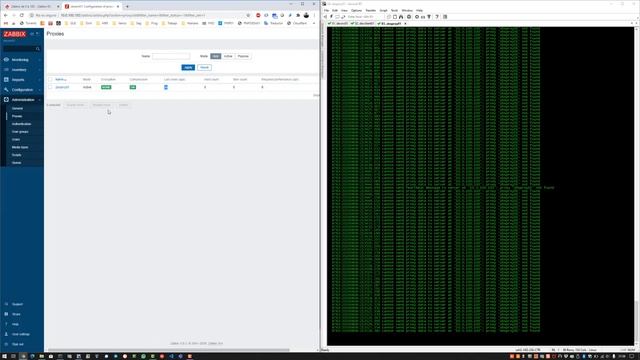Click the Administration gear icon in the sidebar
The width and height of the screenshot is (640, 360).
tap(6, 100)
